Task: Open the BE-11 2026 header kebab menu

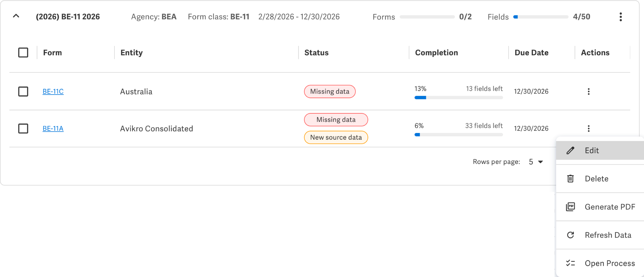Action: tap(620, 17)
